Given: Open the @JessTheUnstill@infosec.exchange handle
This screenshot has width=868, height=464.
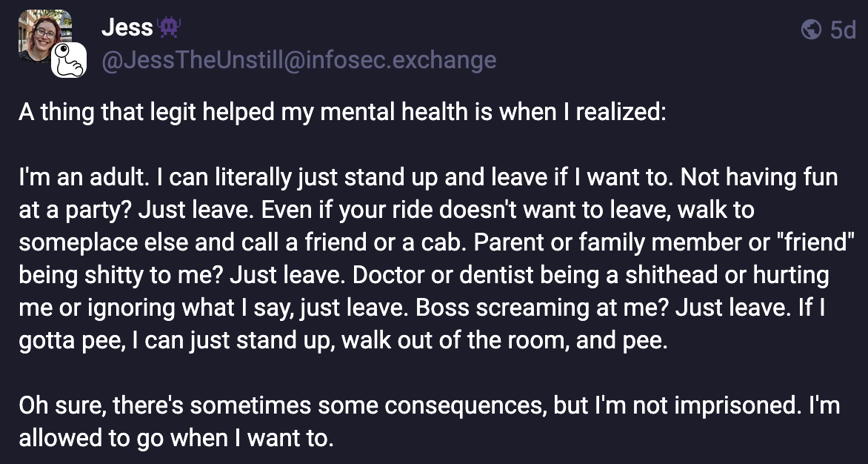Looking at the screenshot, I should click(298, 59).
